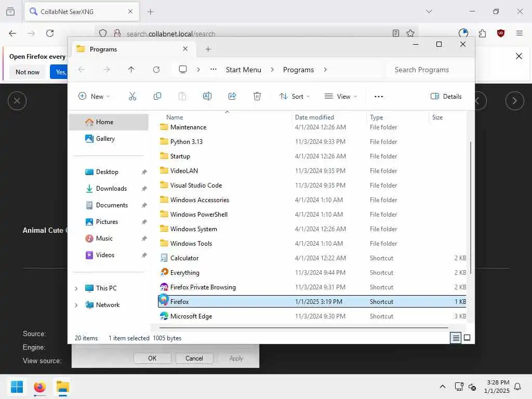
Task: Click OK in the dialog behind Explorer
Action: click(x=152, y=358)
